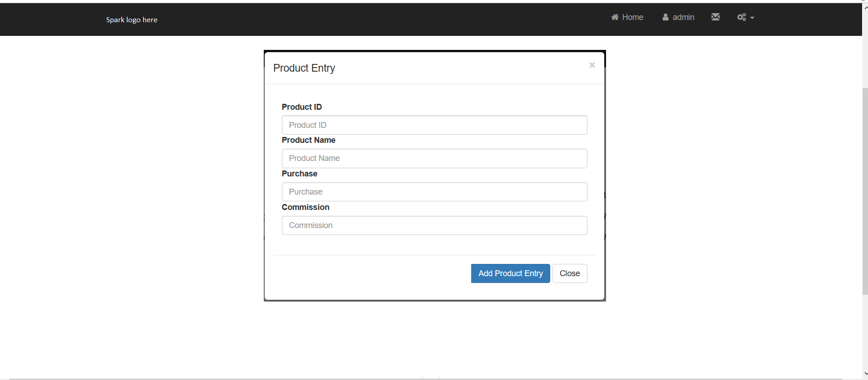Click the Close button in the dialog footer
Viewport: 868px width, 380px height.
click(569, 273)
